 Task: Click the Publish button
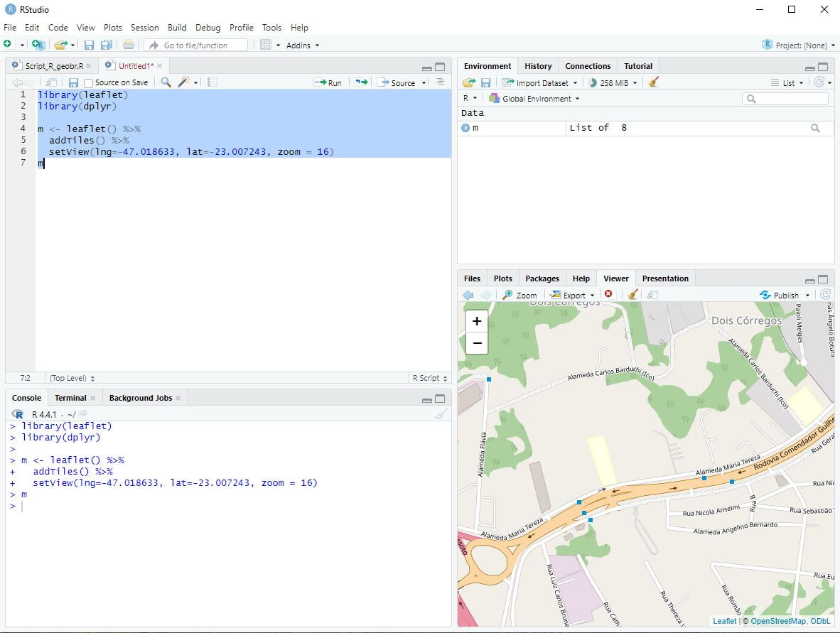[780, 295]
